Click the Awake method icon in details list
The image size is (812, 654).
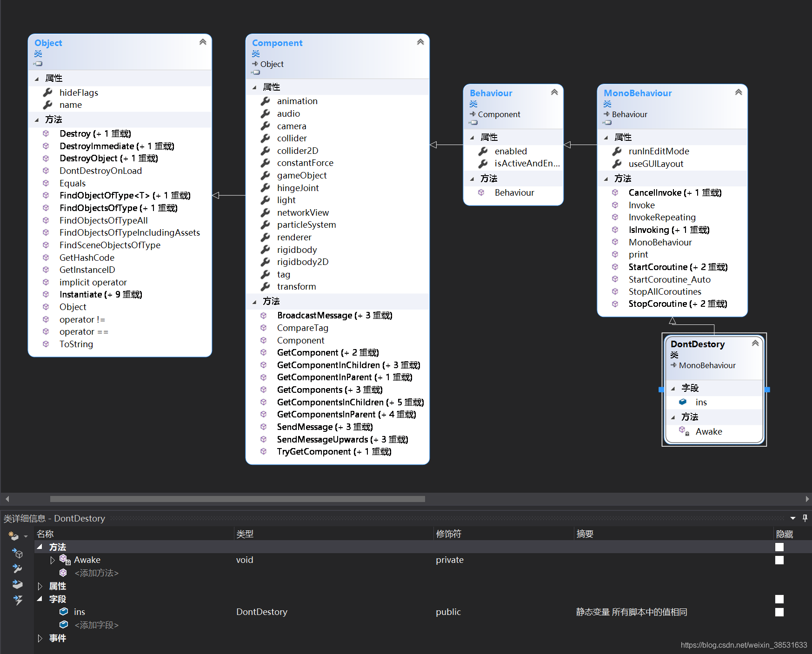pos(65,559)
